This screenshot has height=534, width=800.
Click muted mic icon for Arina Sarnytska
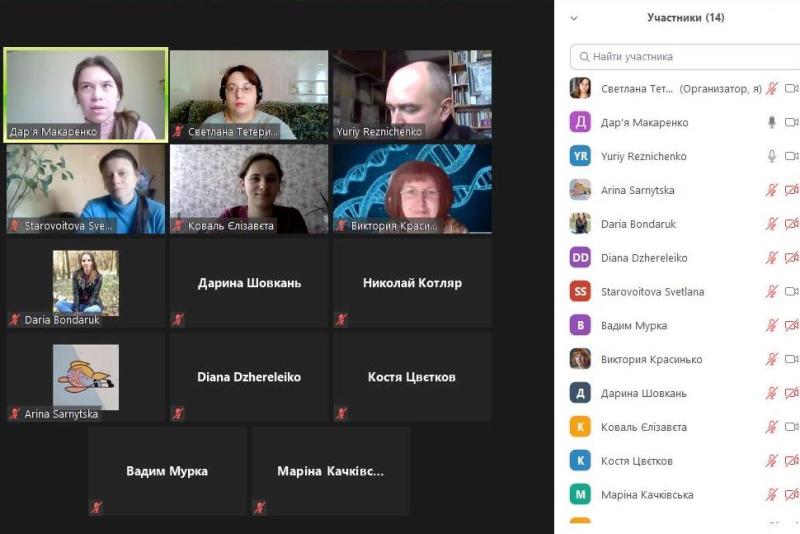point(771,190)
